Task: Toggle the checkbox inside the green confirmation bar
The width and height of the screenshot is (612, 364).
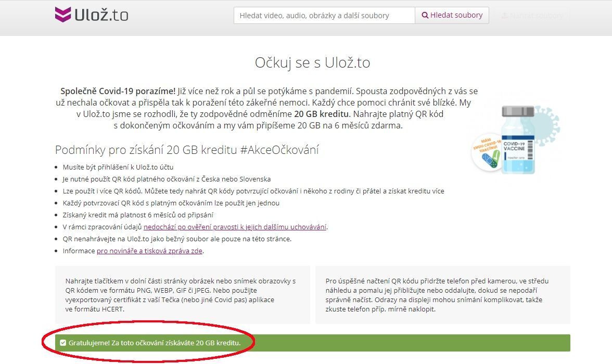Action: tap(63, 344)
